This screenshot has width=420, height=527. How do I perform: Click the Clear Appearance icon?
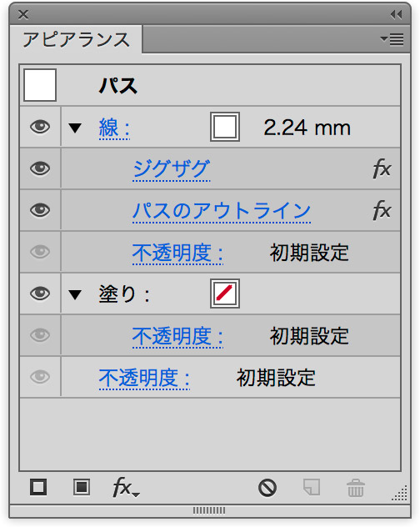267,488
